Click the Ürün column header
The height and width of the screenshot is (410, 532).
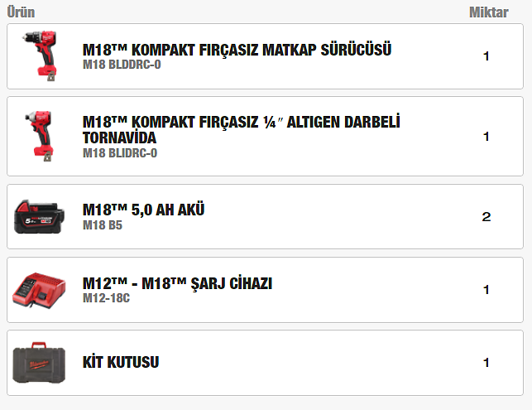pos(21,12)
